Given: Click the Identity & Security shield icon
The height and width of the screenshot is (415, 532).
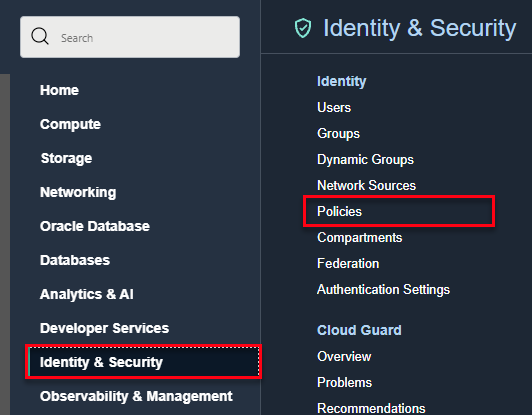Looking at the screenshot, I should click(303, 28).
